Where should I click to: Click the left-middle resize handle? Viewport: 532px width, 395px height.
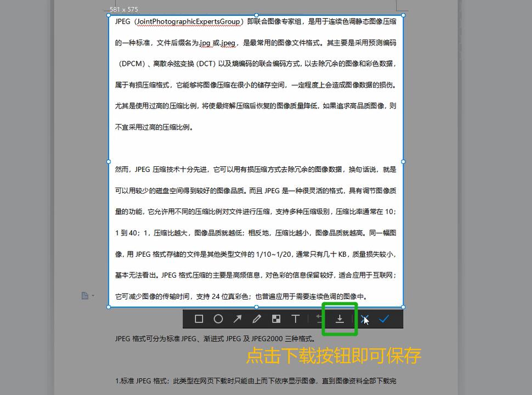tap(110, 161)
